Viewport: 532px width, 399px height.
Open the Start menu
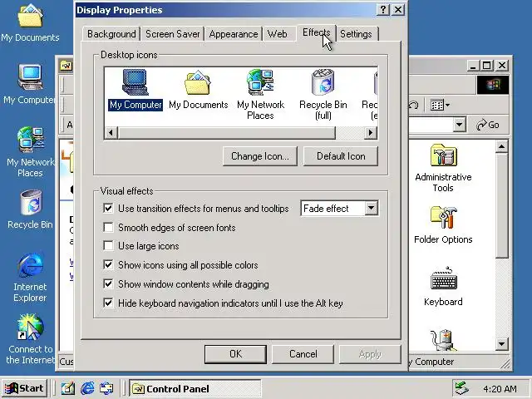pos(24,388)
